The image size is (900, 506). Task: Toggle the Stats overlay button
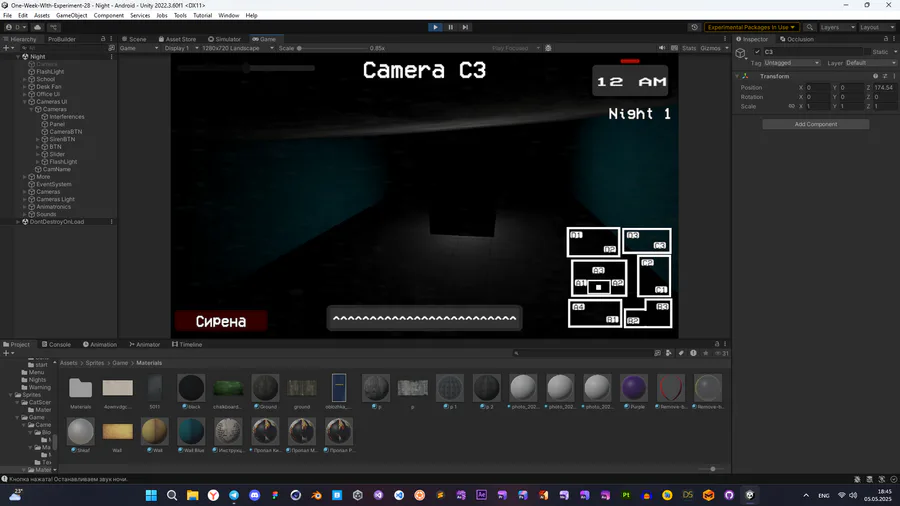tap(689, 48)
